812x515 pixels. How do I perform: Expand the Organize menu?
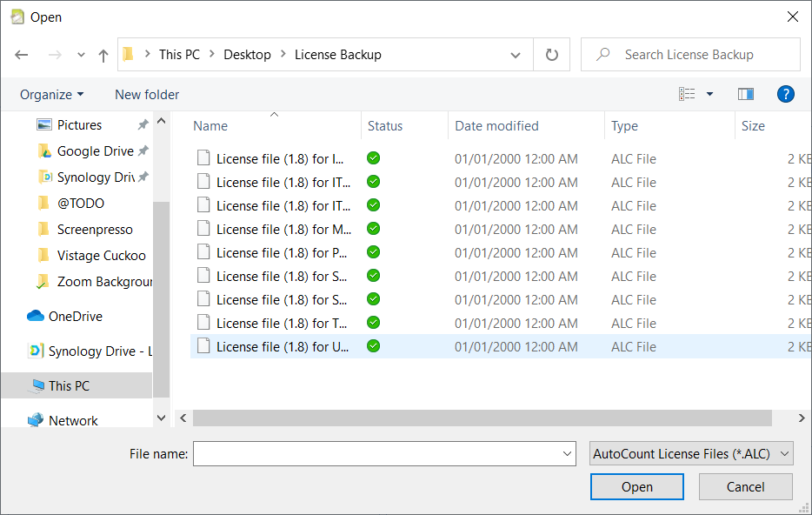pos(52,94)
